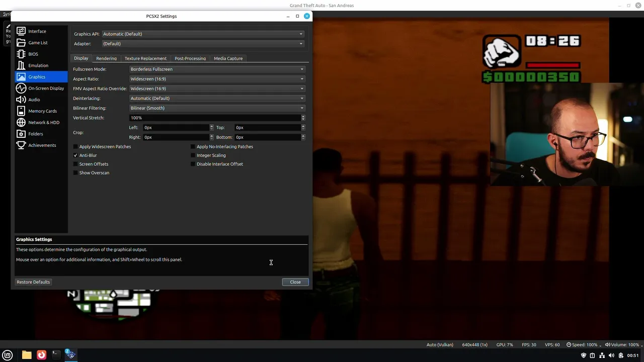Open the Achievements settings category
644x362 pixels.
[x=41, y=145]
